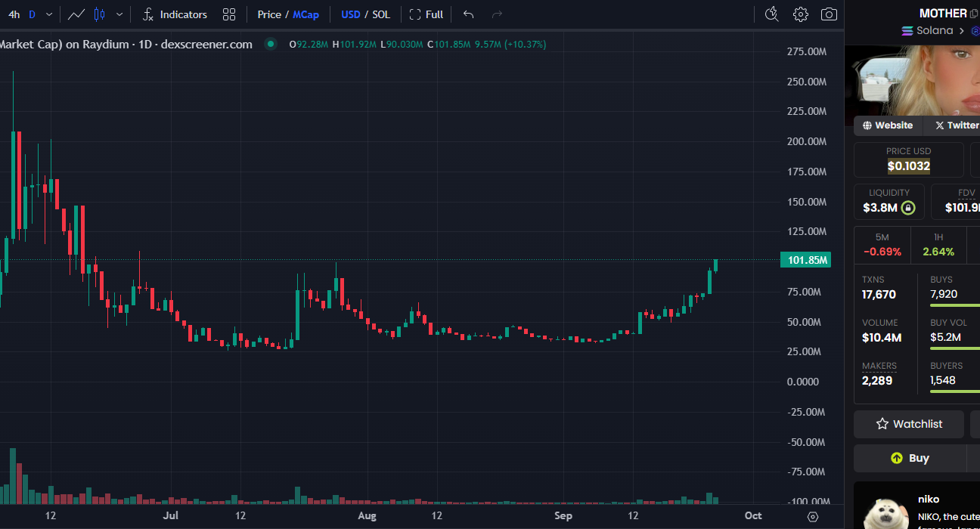Click the liquidity lock icon

click(x=908, y=208)
